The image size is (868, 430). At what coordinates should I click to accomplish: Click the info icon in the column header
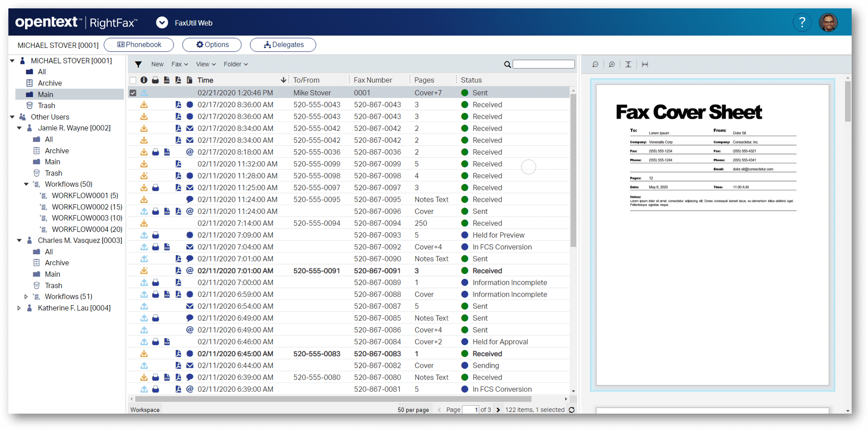click(x=144, y=80)
